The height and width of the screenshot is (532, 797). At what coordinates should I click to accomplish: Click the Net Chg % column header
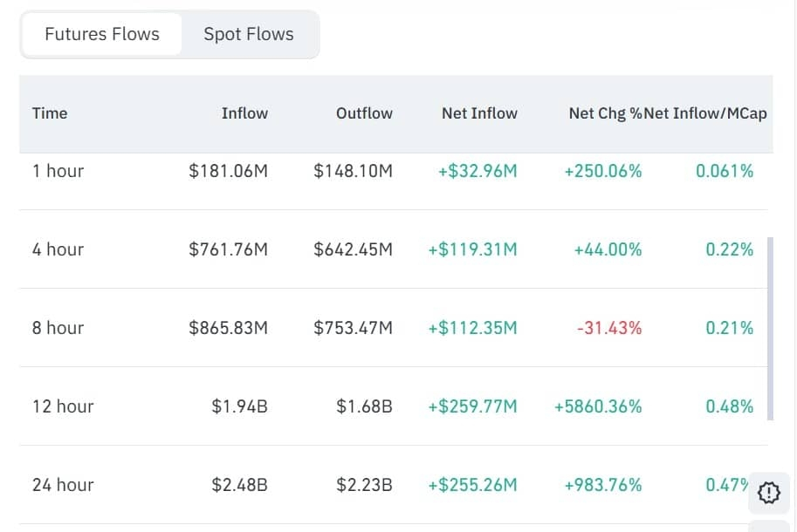(x=603, y=113)
